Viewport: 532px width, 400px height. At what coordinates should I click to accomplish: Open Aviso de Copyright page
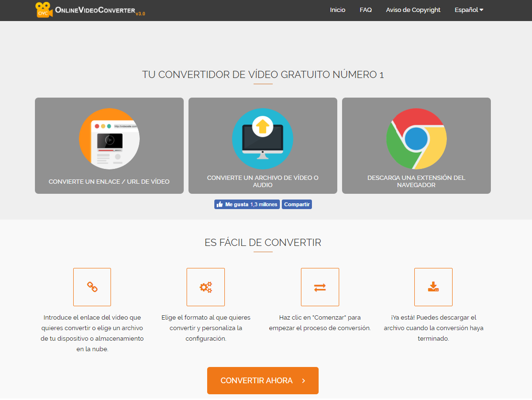[413, 10]
